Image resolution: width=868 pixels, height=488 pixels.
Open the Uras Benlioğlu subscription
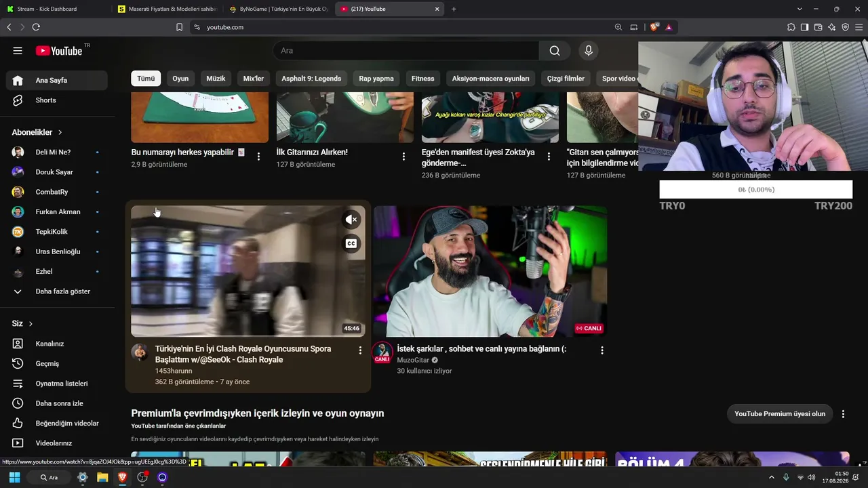(x=57, y=251)
